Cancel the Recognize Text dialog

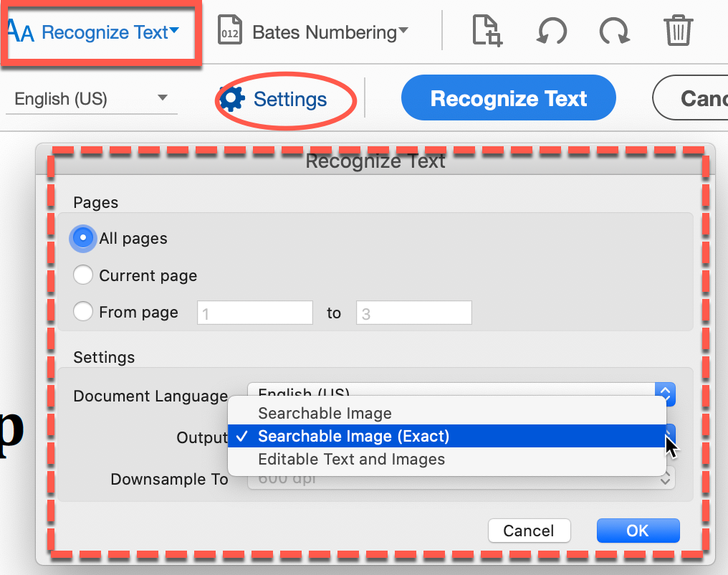point(529,531)
